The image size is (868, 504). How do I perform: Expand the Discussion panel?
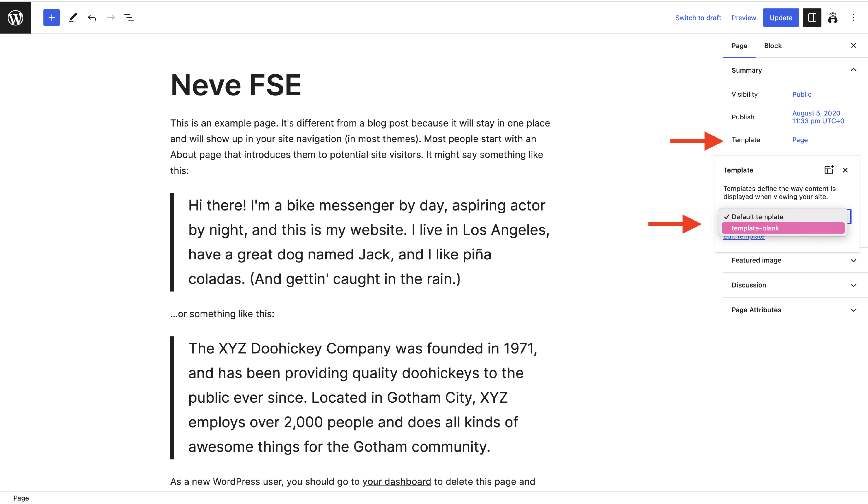click(x=853, y=285)
